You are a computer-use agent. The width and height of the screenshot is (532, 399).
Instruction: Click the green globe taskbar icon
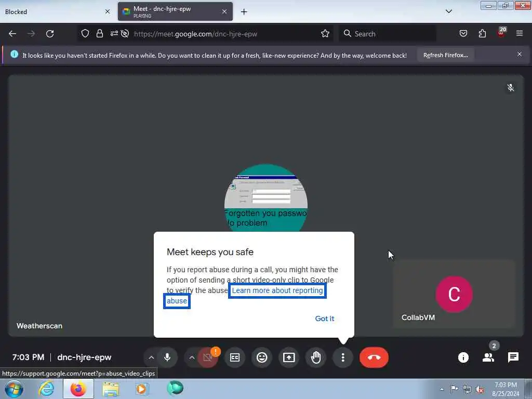pos(175,388)
